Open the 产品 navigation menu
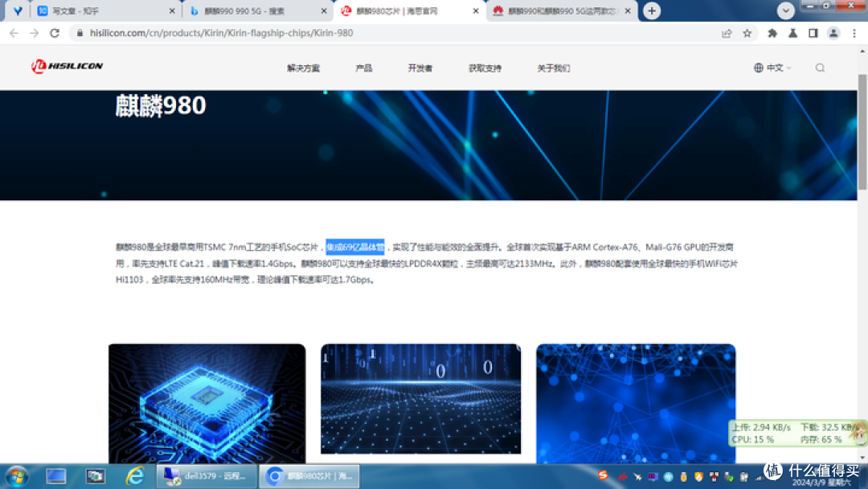 pyautogui.click(x=364, y=68)
